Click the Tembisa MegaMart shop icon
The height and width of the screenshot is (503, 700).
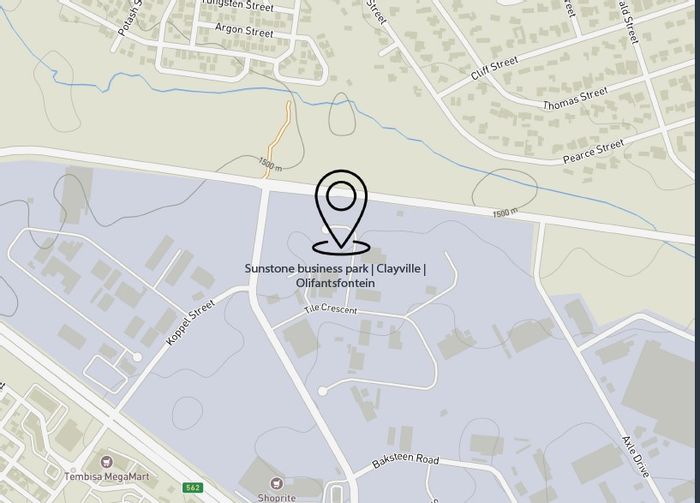click(x=106, y=461)
